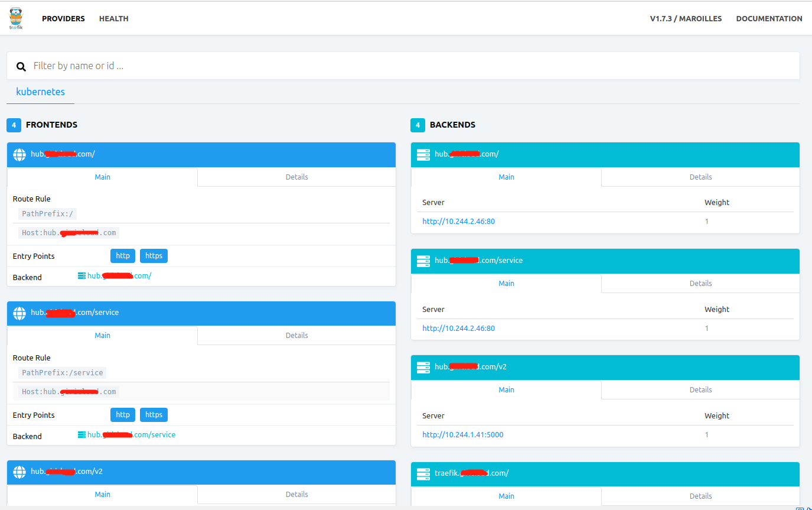
Task: Click the http entry point of the root frontend
Action: 123,256
